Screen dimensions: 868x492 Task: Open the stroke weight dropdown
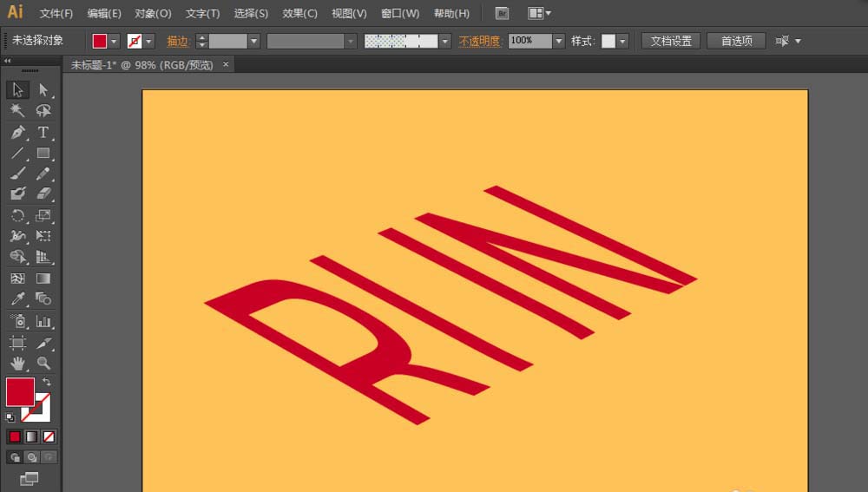click(253, 41)
